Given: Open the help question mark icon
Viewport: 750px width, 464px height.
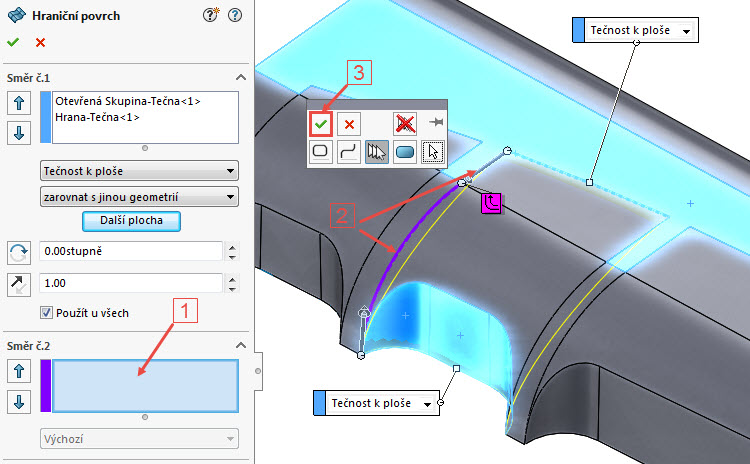Looking at the screenshot, I should 235,15.
